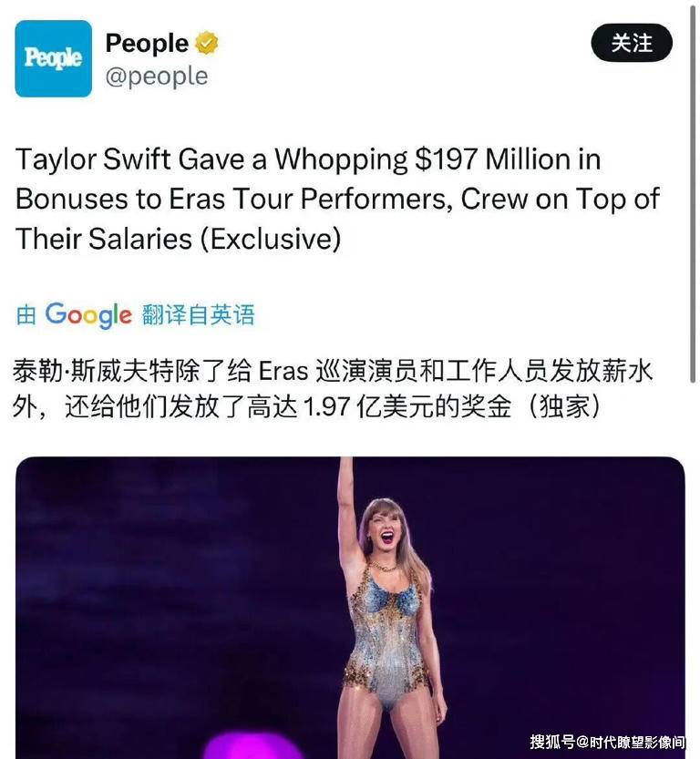Image resolution: width=700 pixels, height=759 pixels.
Task: Click the '(Exclusive)' word in headline
Action: 270,239
